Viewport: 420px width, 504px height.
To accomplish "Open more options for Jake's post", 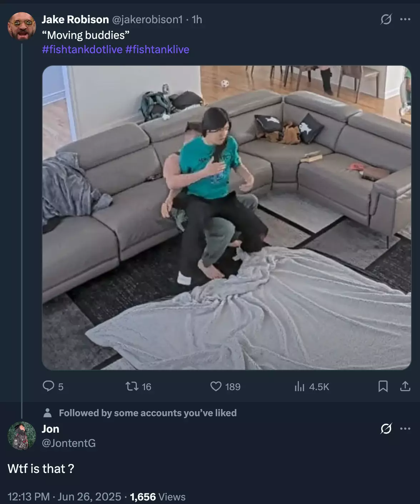I will [405, 19].
